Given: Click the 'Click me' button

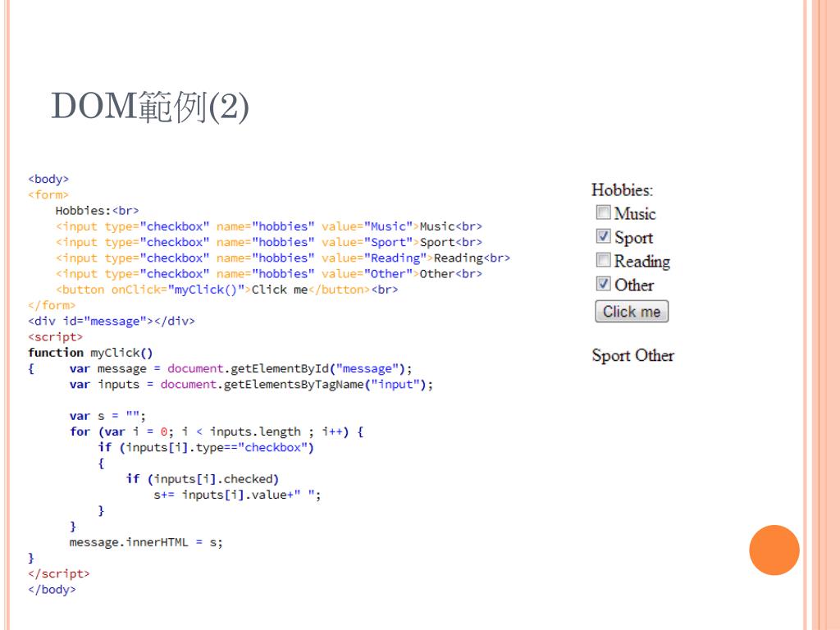Looking at the screenshot, I should point(632,311).
